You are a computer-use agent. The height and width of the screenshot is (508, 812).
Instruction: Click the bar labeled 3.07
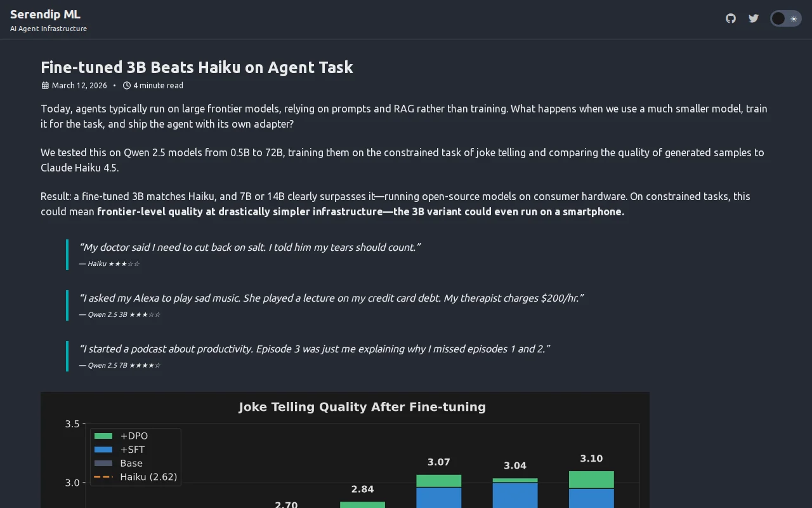tap(439, 491)
